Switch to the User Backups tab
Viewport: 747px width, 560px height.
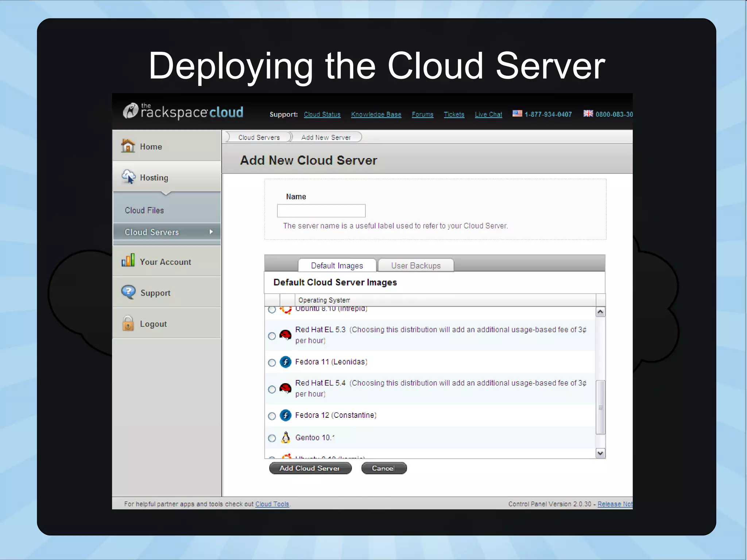point(416,265)
